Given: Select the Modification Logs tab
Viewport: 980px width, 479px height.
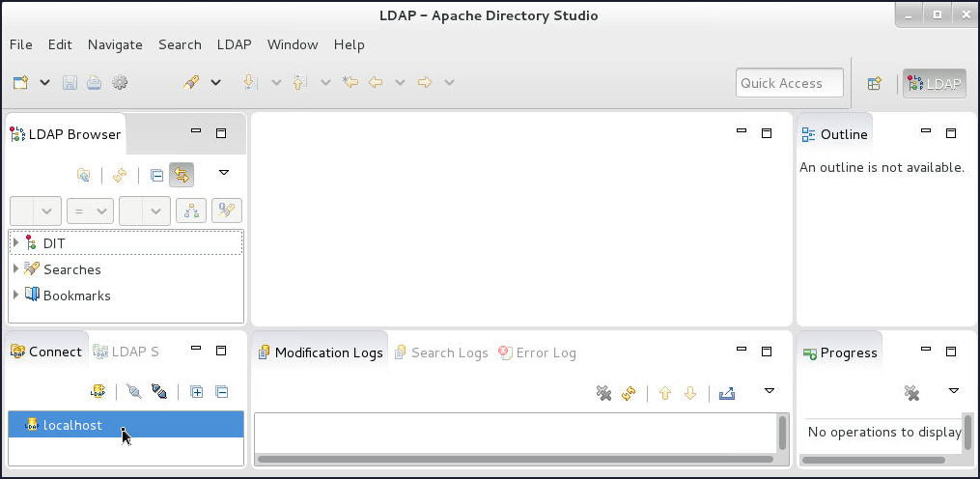Looking at the screenshot, I should [x=321, y=352].
